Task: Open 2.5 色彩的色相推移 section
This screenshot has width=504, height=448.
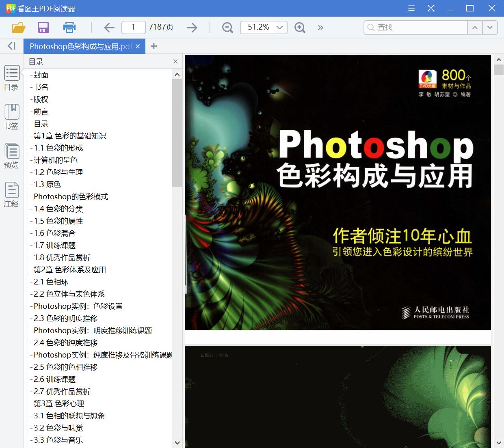Action: [x=66, y=367]
